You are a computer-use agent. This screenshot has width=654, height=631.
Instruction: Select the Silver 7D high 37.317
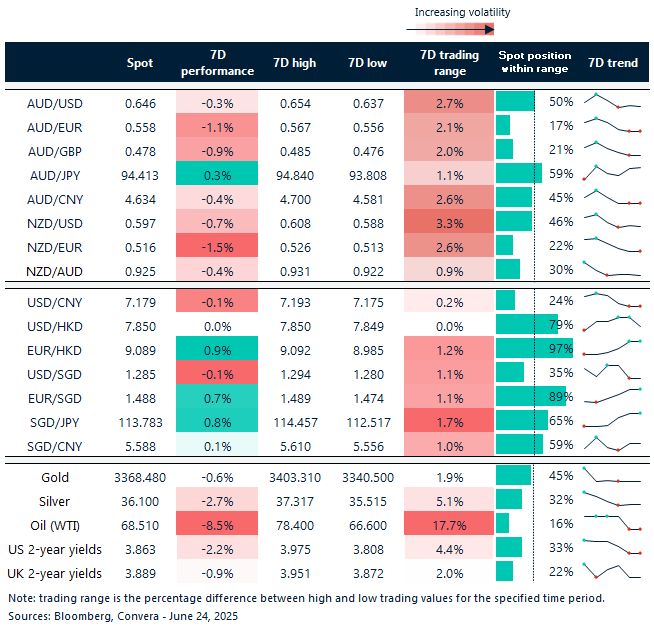pos(295,501)
